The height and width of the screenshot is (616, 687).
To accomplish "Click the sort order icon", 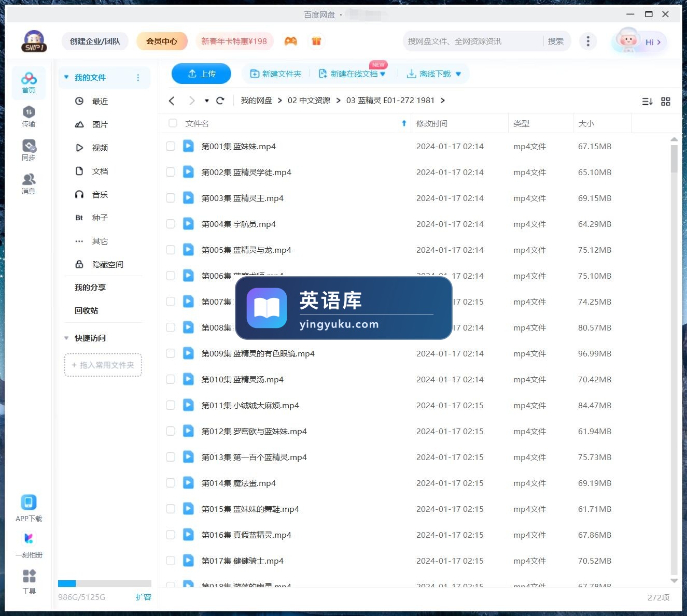I will tap(647, 102).
